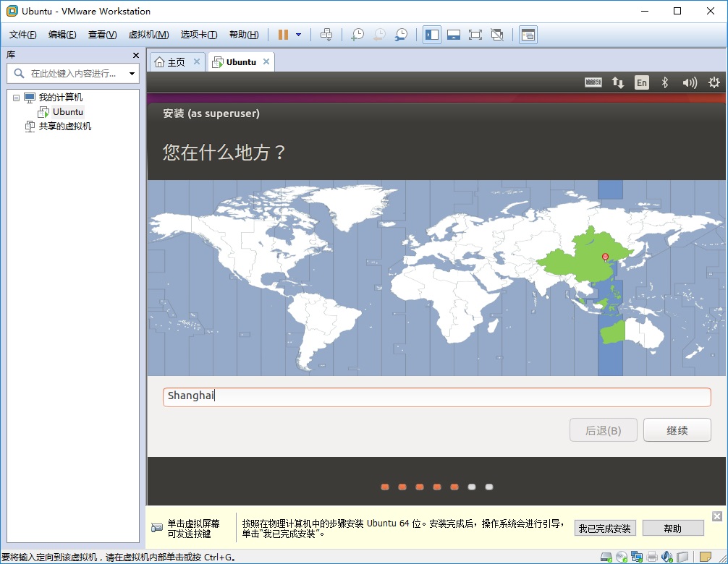Revert to the previous snapshot
Screen dimensions: 728x564
click(x=379, y=35)
